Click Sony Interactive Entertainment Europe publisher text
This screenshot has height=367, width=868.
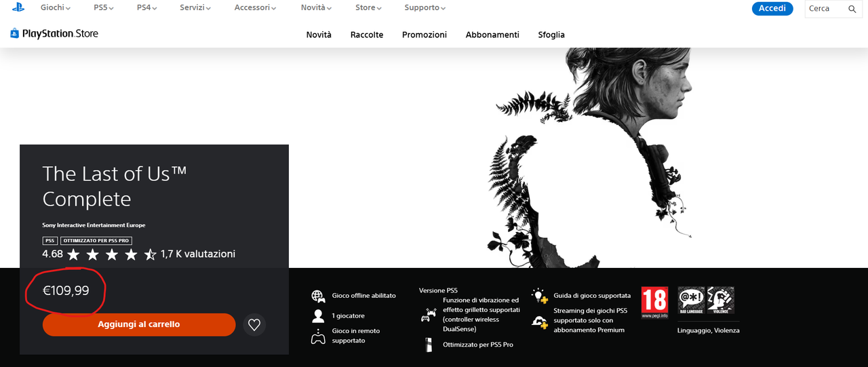pos(94,225)
